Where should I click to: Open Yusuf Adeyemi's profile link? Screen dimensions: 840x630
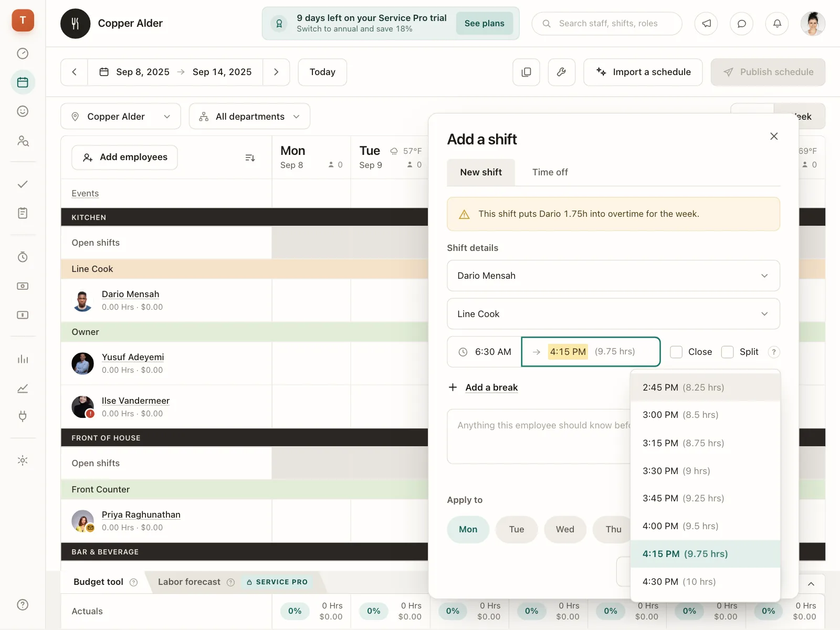point(133,358)
